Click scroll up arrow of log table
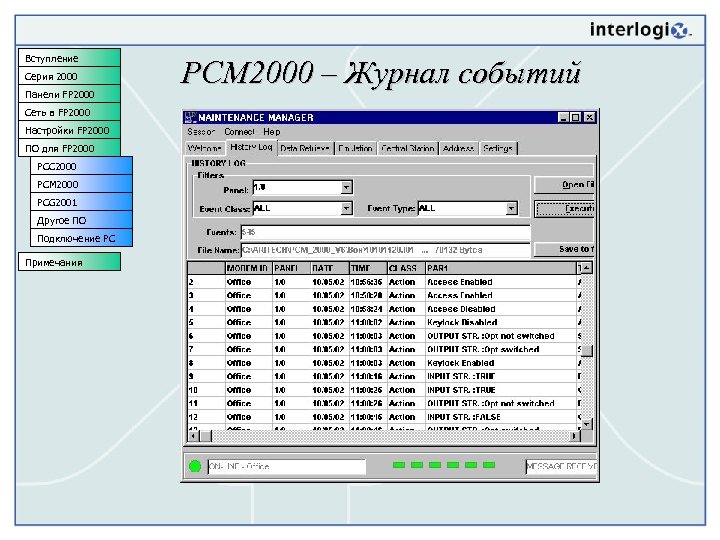The height and width of the screenshot is (540, 720). pyautogui.click(x=587, y=268)
